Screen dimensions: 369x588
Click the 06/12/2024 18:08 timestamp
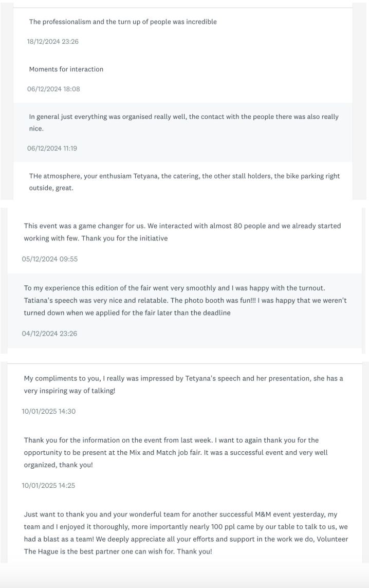coord(53,89)
